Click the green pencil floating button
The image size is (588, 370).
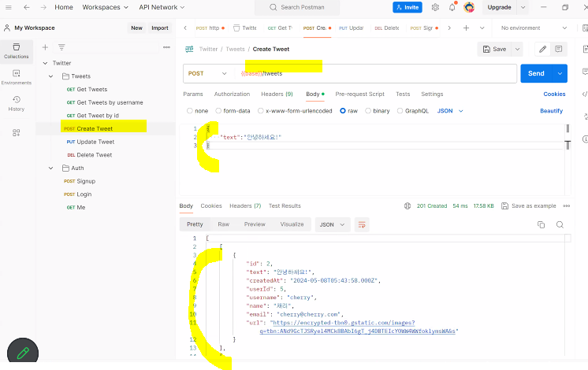[23, 353]
